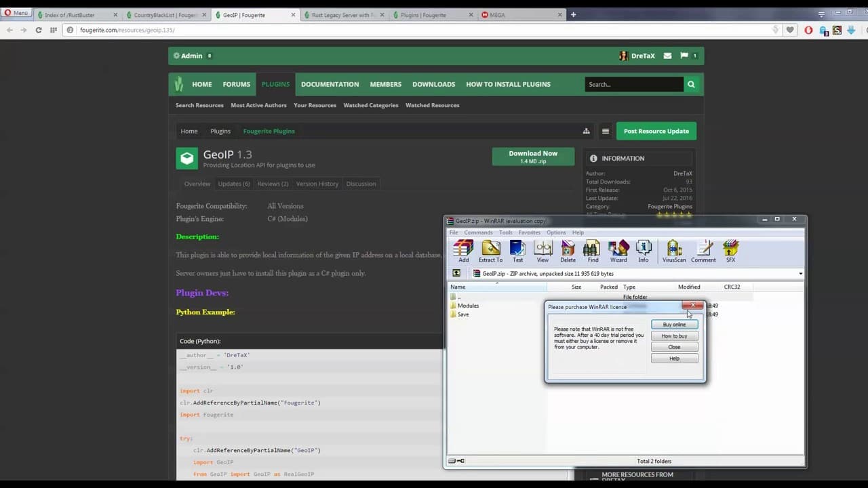Add page to bookmarks with heart icon

pyautogui.click(x=790, y=30)
